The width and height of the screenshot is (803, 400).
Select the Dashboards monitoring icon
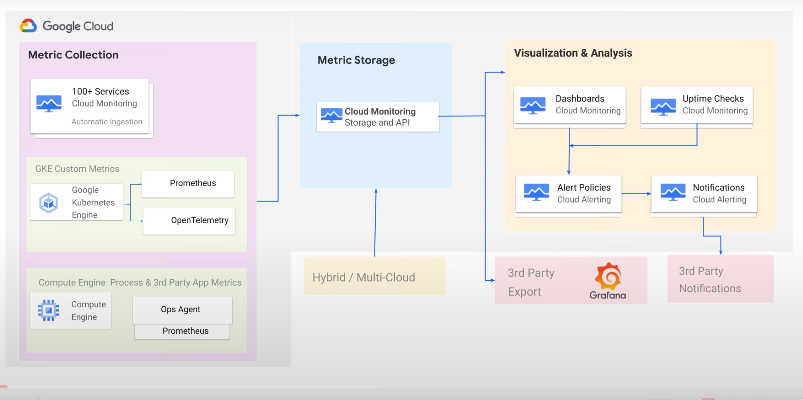pyautogui.click(x=531, y=105)
